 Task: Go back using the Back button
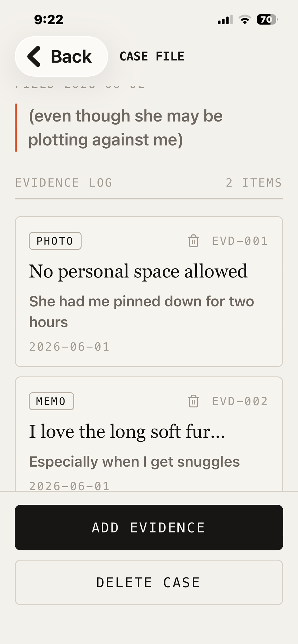pos(61,57)
